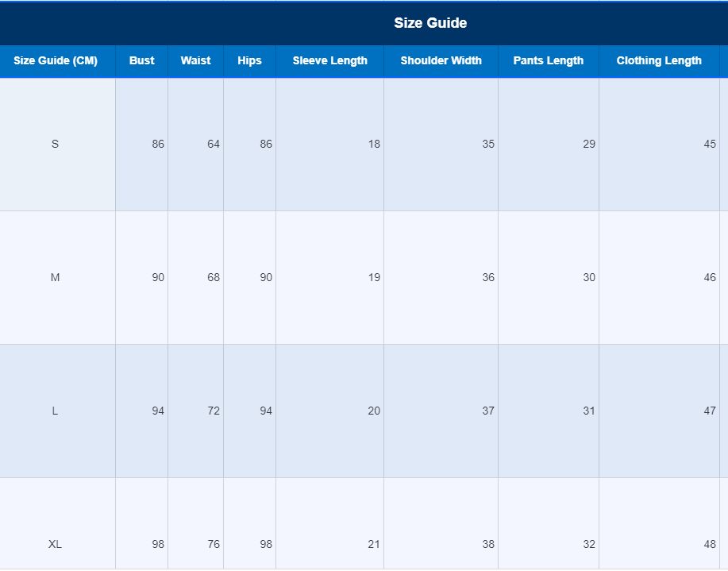The height and width of the screenshot is (571, 728).
Task: Select Pants Length "32" in the XL row
Action: click(x=589, y=544)
